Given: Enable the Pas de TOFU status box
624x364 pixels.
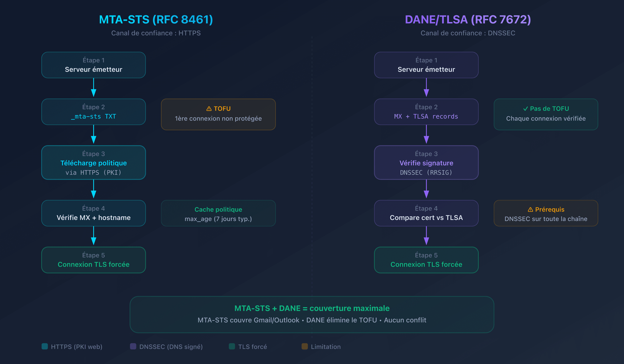Looking at the screenshot, I should point(546,114).
